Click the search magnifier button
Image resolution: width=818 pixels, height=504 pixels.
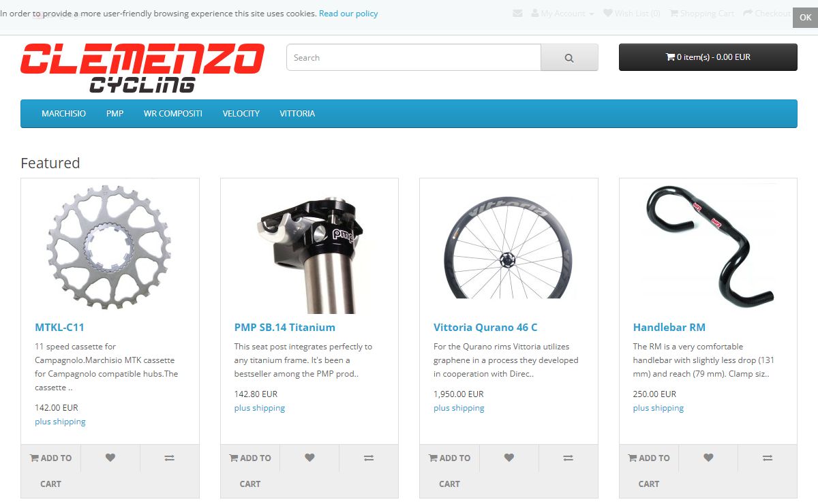click(569, 58)
